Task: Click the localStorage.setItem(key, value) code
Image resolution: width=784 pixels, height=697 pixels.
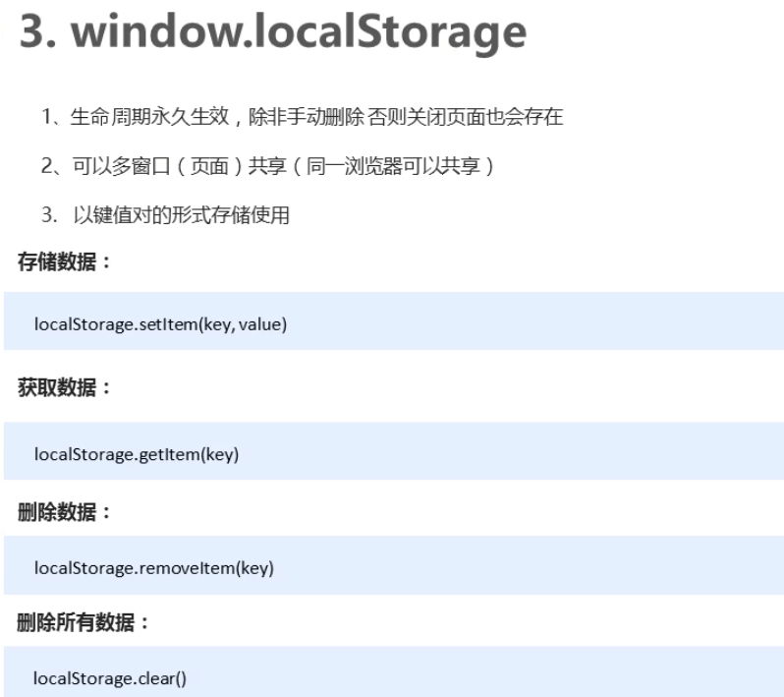Action: 160,324
